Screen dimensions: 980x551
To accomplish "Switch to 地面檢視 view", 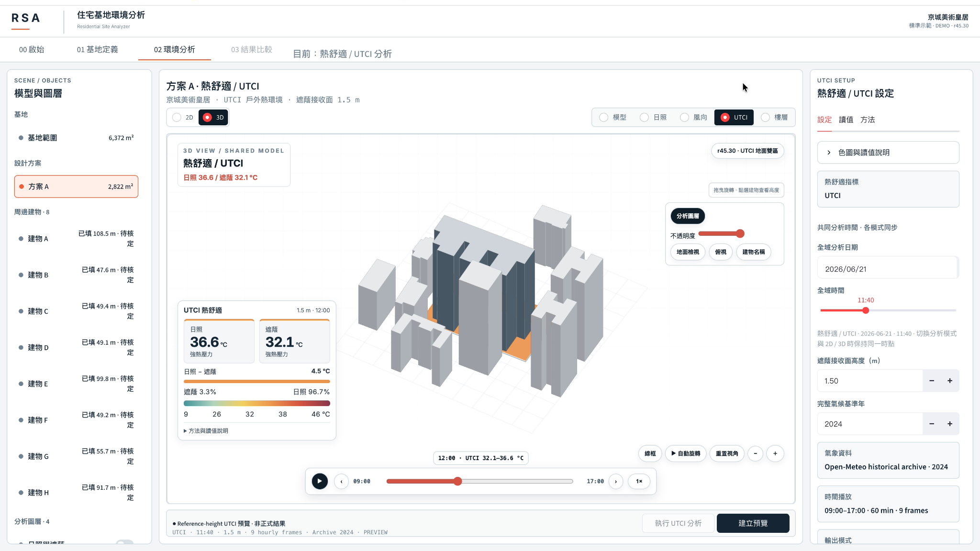I will click(688, 252).
